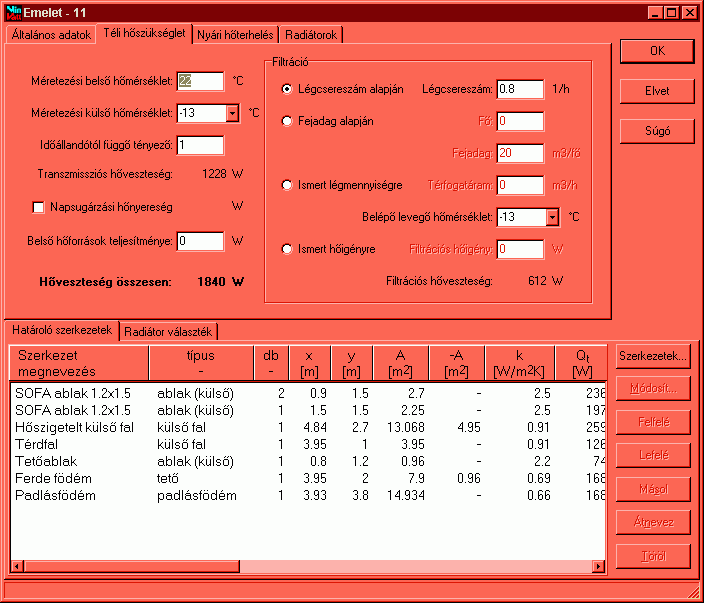Focus the Fejadag input field

(520, 153)
